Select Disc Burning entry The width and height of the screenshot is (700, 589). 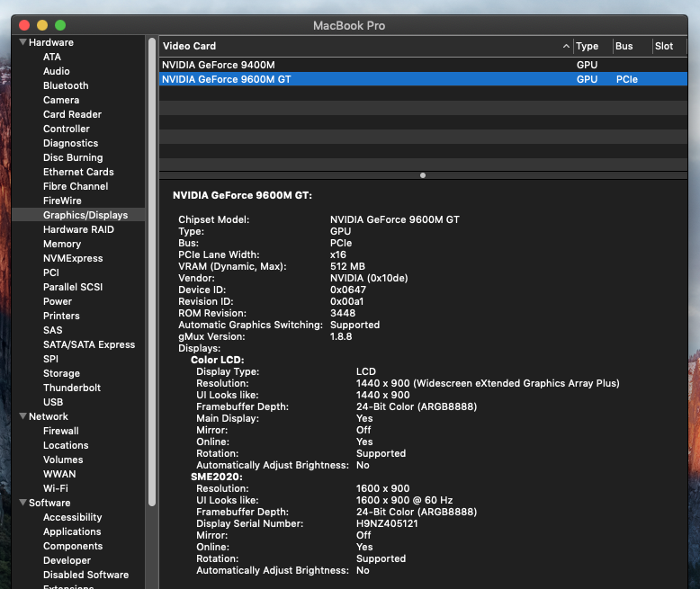[73, 157]
